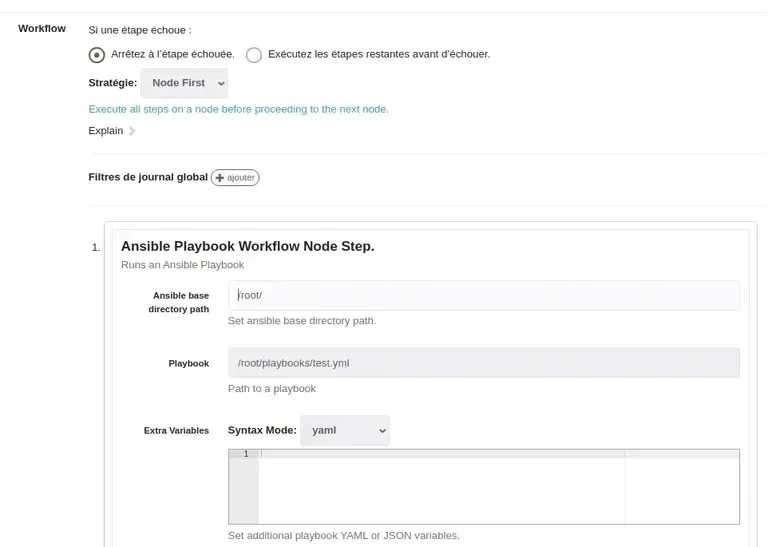Image resolution: width=768 pixels, height=547 pixels.
Task: Click the Playbook path input field
Action: click(484, 363)
